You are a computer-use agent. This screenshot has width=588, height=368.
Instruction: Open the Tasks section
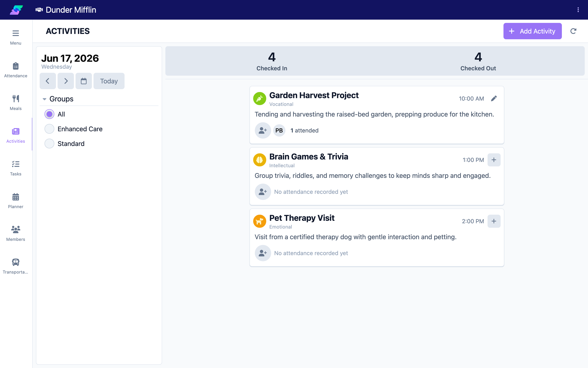coord(16,168)
